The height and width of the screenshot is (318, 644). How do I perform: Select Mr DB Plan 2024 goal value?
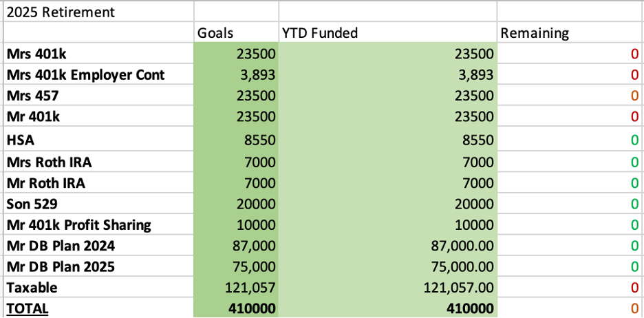pos(255,246)
